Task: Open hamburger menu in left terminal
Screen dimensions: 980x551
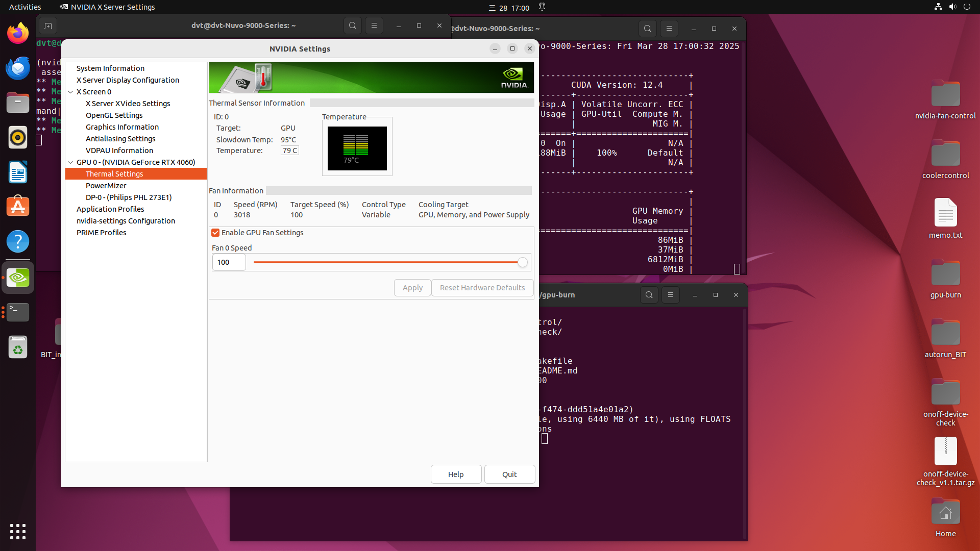Action: point(374,26)
